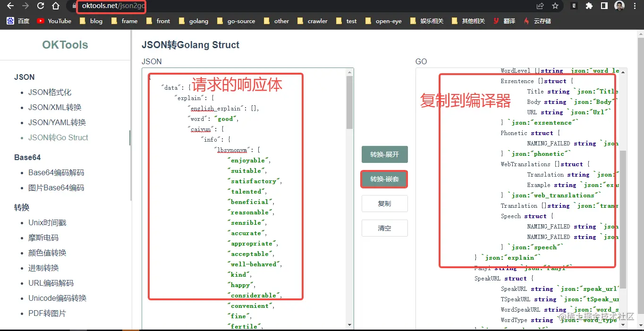Open the YouTube bookmark
The height and width of the screenshot is (331, 644).
click(x=54, y=21)
